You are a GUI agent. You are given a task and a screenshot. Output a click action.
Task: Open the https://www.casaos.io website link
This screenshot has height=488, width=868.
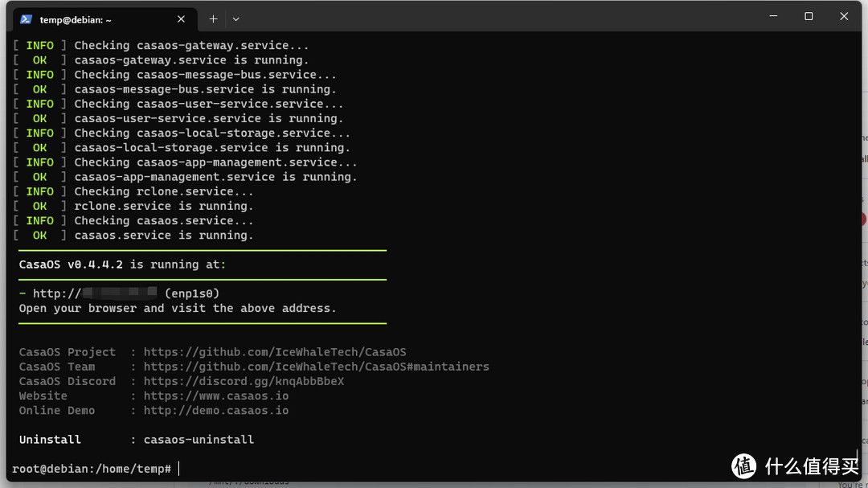pos(216,396)
